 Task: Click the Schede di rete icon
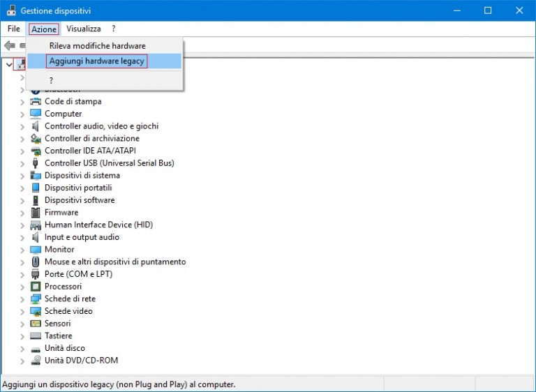(36, 299)
